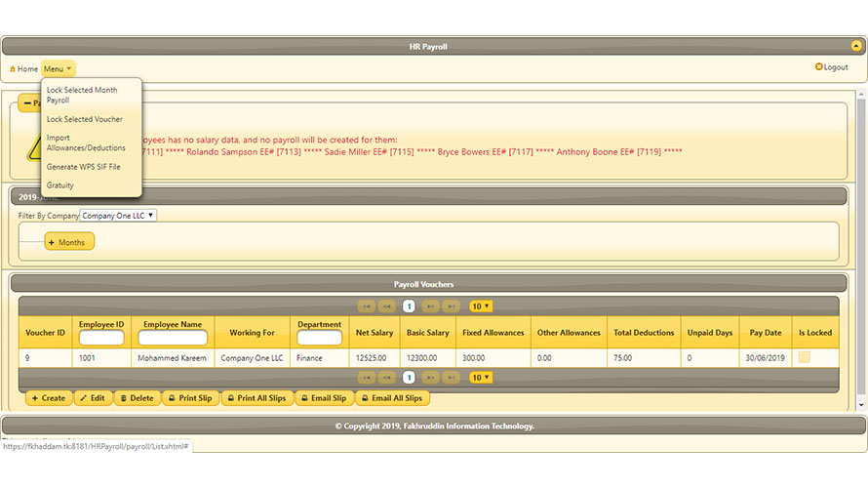Choose Import Allowances/Deductions menu item

92,142
